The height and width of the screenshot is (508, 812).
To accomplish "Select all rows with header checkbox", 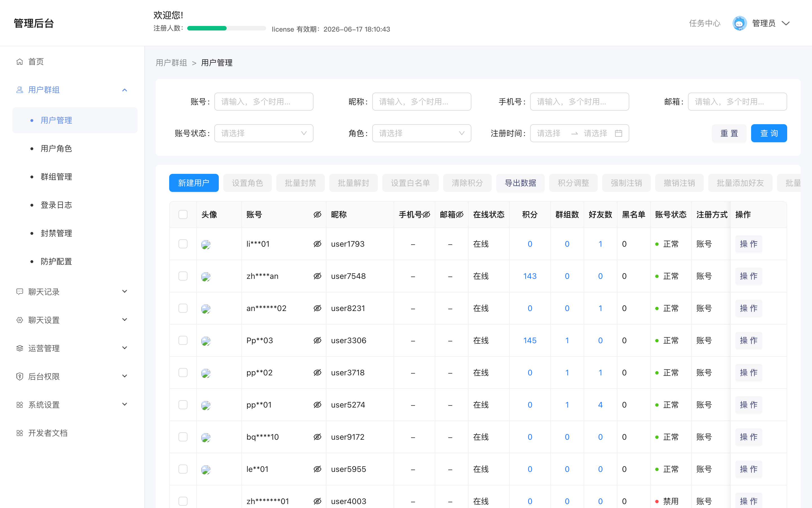I will coord(183,215).
